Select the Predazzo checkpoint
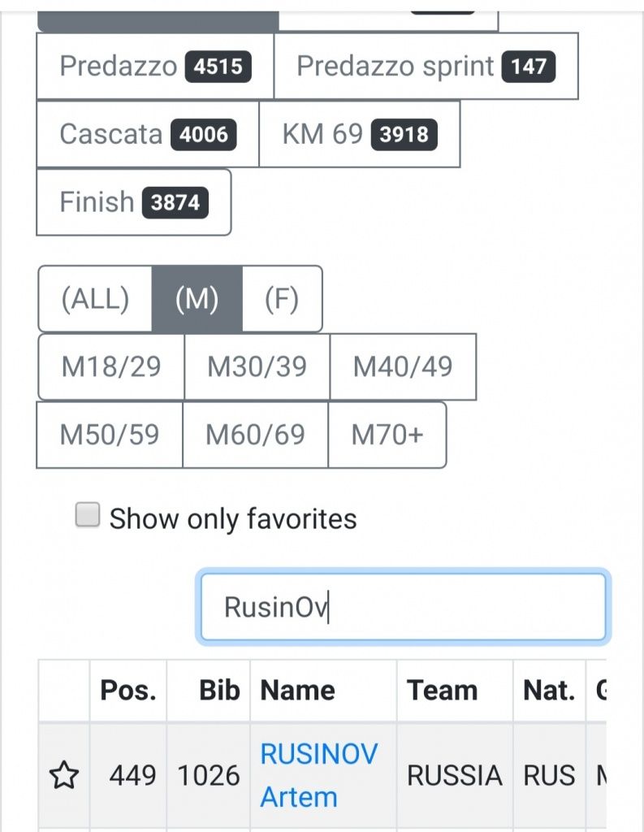The height and width of the screenshot is (832, 644). coord(154,67)
